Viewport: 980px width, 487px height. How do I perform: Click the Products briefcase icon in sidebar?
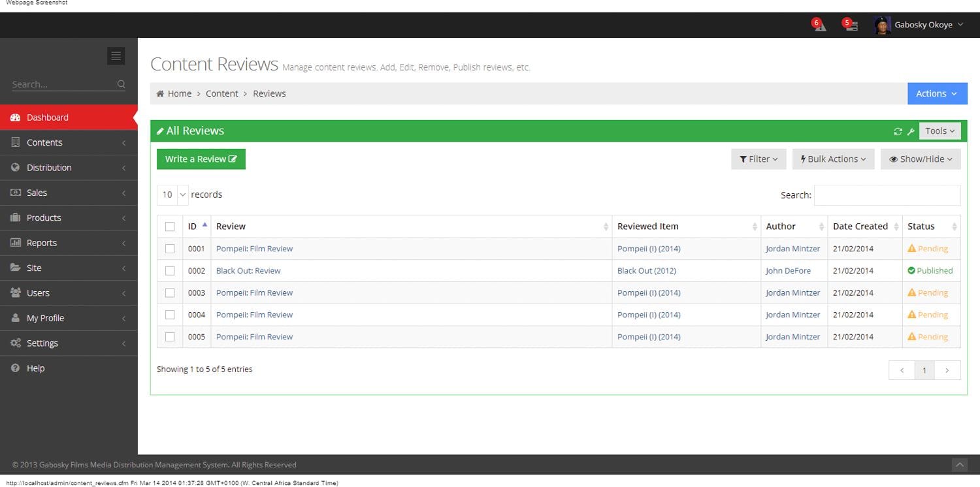click(16, 217)
